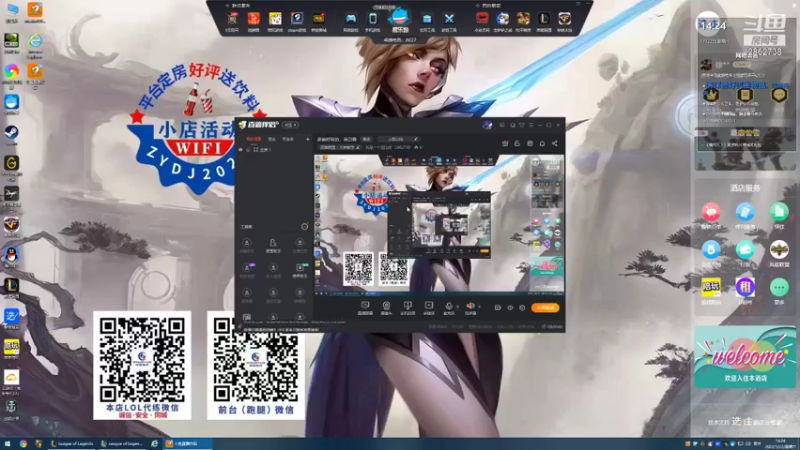
Task: Select the first orange scene tab
Action: (x=254, y=139)
